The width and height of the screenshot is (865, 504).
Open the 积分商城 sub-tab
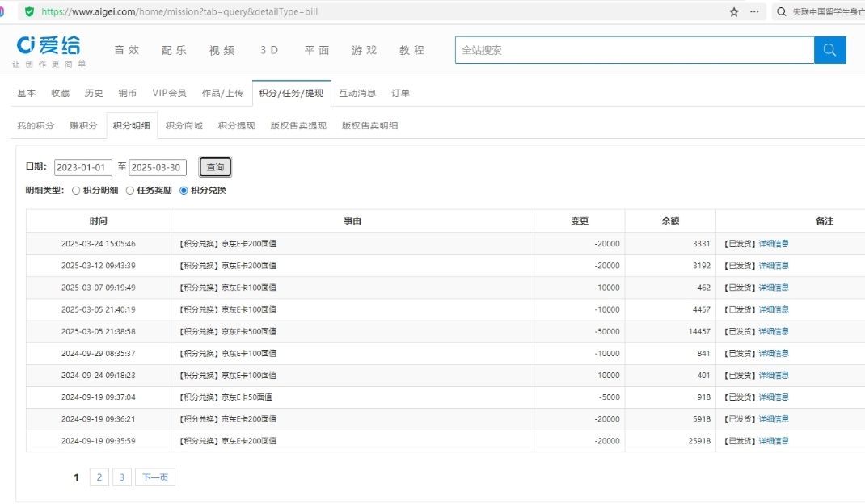pos(184,126)
